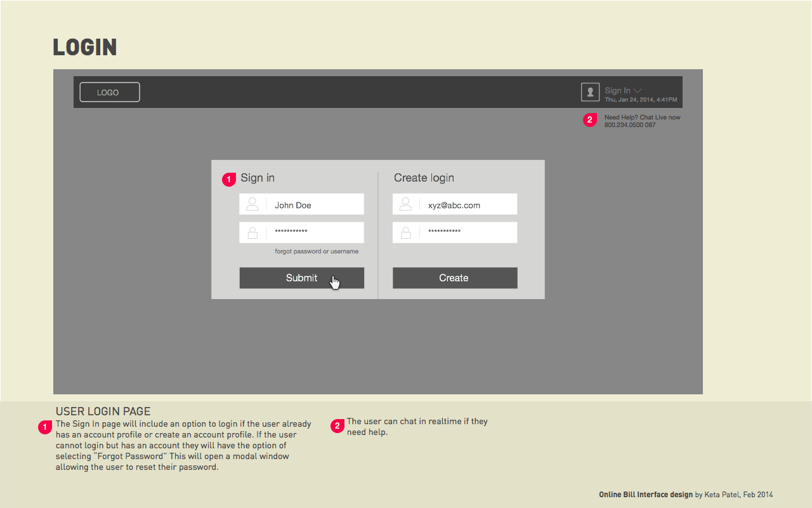Click lock icon in Sign in password field
812x508 pixels.
point(252,232)
